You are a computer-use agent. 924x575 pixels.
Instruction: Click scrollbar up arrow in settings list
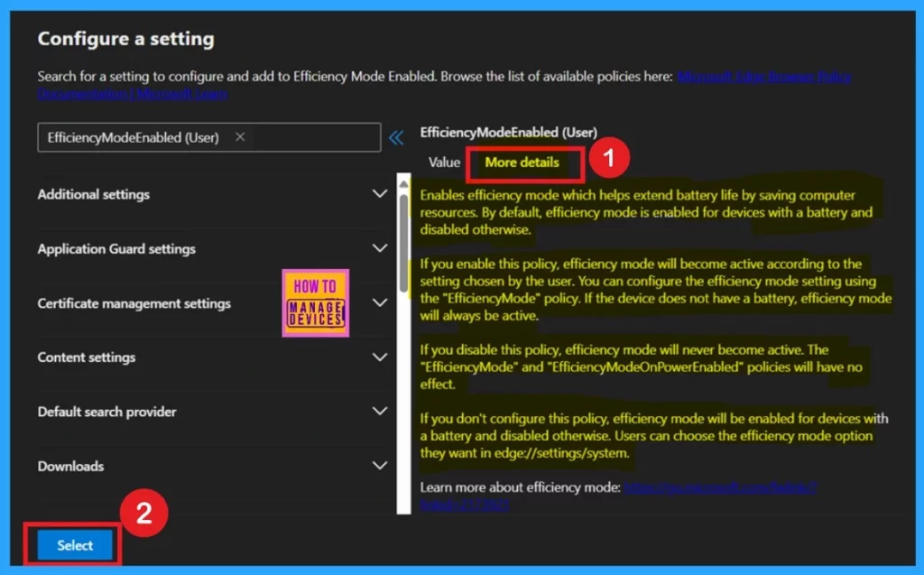tap(403, 183)
